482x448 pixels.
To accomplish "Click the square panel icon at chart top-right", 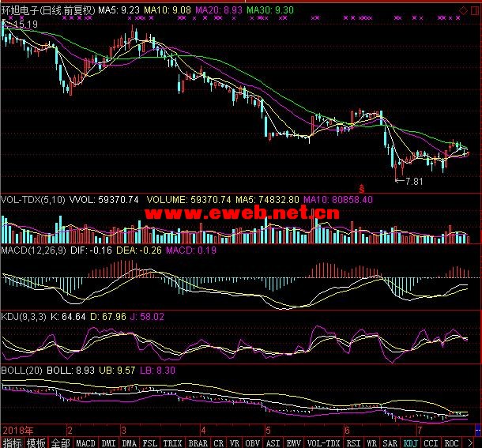I will coord(474,11).
